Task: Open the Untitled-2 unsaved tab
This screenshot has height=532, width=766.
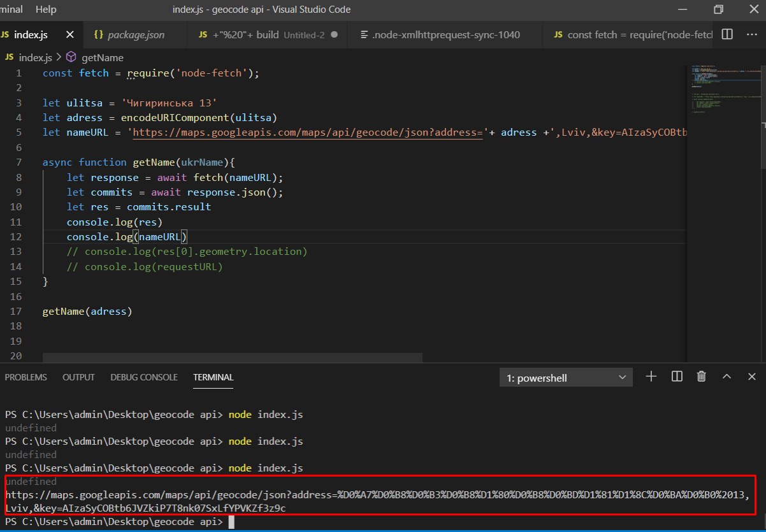Action: [x=268, y=34]
